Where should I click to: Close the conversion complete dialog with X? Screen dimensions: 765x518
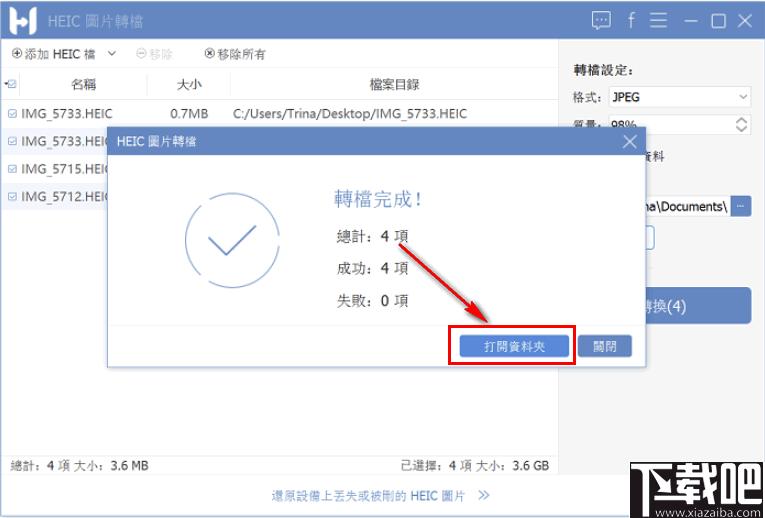[630, 142]
